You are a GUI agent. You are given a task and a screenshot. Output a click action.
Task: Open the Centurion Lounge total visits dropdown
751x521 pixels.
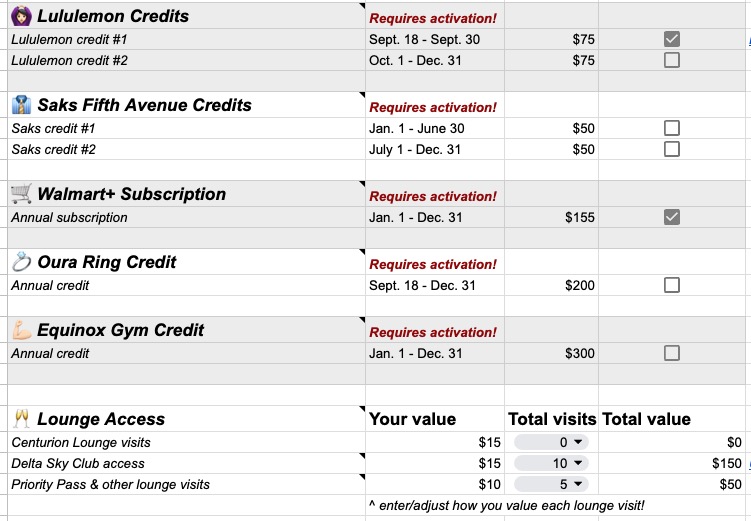(x=553, y=442)
